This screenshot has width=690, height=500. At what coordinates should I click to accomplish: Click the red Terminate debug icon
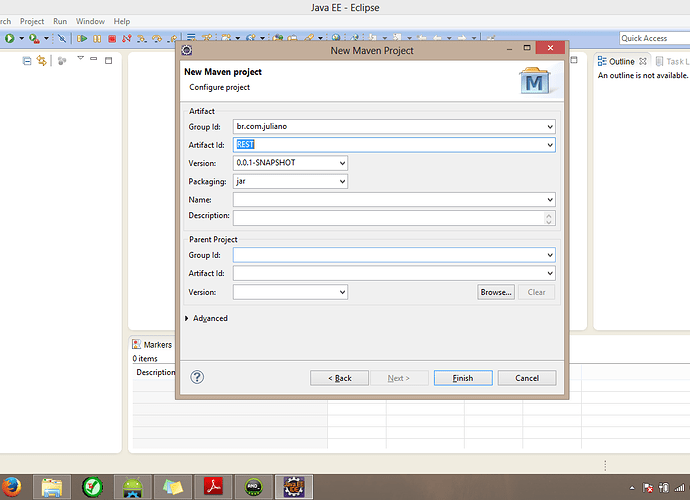click(112, 39)
